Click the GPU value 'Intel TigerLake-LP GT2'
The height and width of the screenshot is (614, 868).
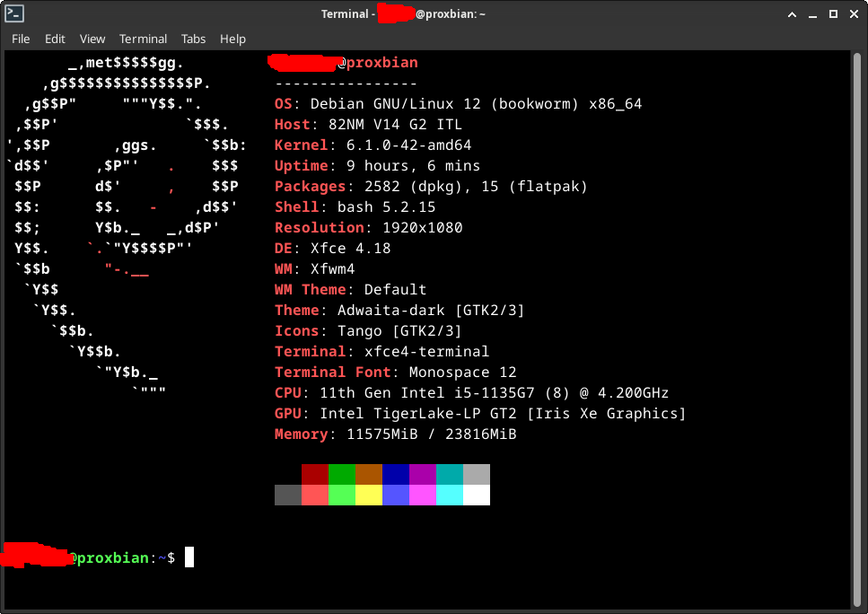(x=418, y=414)
